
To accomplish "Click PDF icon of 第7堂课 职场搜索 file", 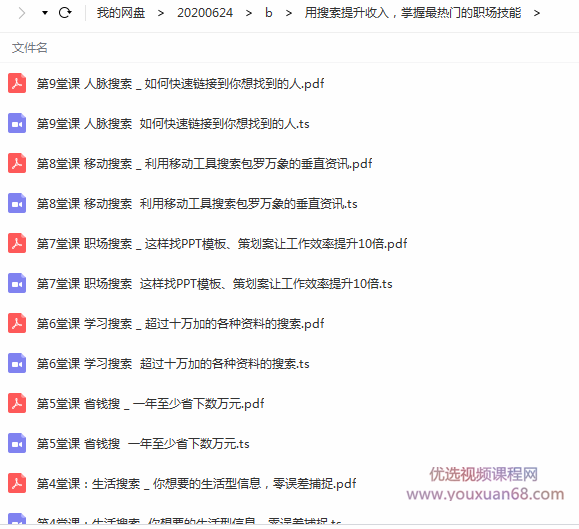I will pyautogui.click(x=17, y=243).
